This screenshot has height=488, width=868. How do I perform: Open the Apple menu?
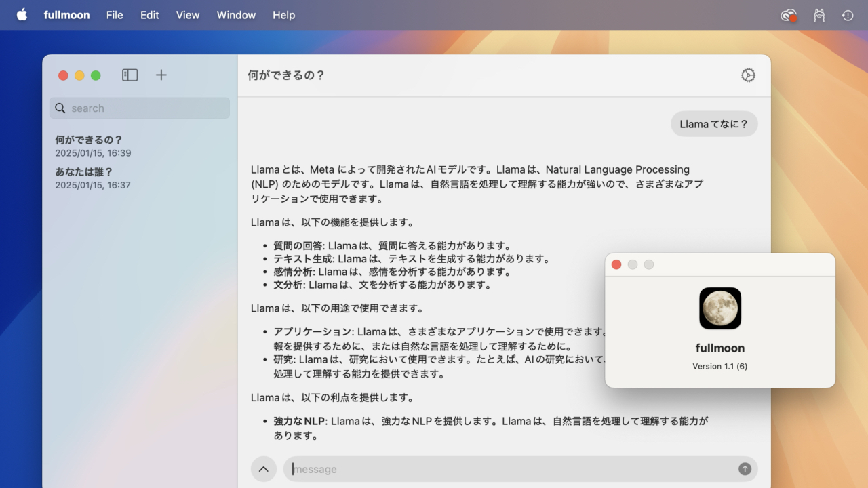click(22, 15)
